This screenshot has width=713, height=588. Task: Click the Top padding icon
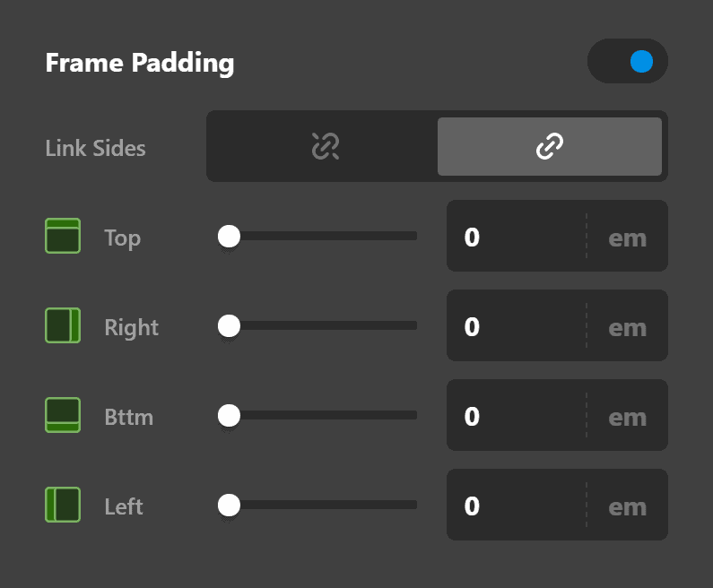point(63,236)
